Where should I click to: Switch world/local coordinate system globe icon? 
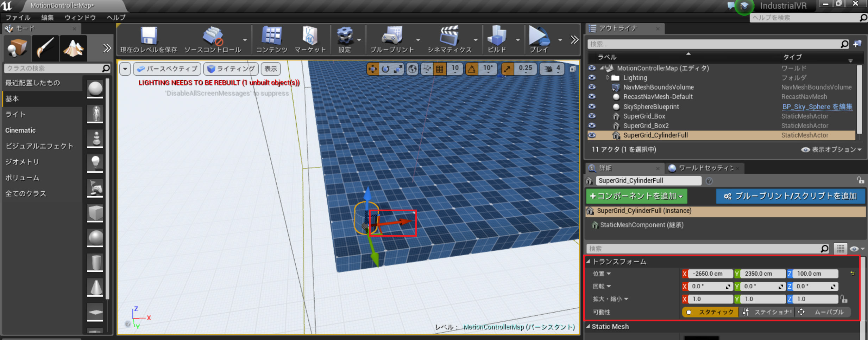point(412,69)
